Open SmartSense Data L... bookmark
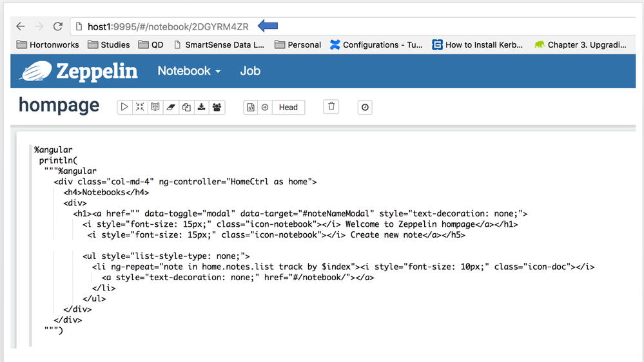Image resolution: width=644 pixels, height=362 pixels. pyautogui.click(x=219, y=44)
